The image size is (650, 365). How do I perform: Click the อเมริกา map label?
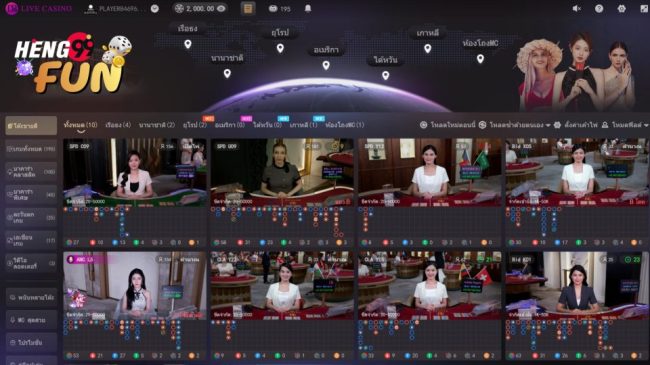pyautogui.click(x=326, y=50)
